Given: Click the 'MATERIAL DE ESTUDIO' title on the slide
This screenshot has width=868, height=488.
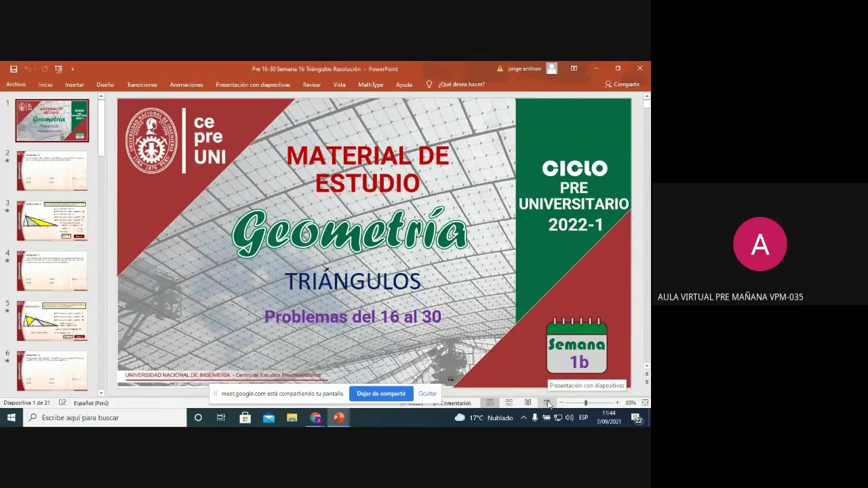Looking at the screenshot, I should [368, 169].
